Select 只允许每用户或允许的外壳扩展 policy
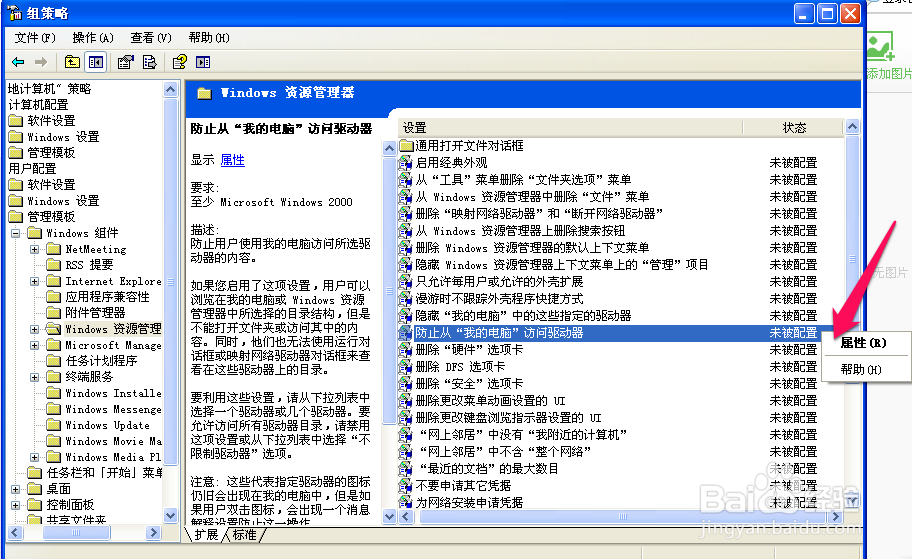The width and height of the screenshot is (912, 559). click(500, 282)
